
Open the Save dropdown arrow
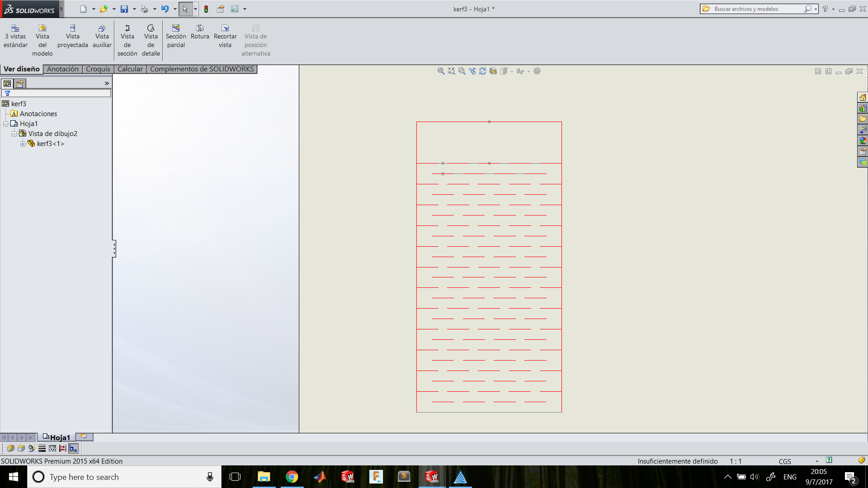134,9
